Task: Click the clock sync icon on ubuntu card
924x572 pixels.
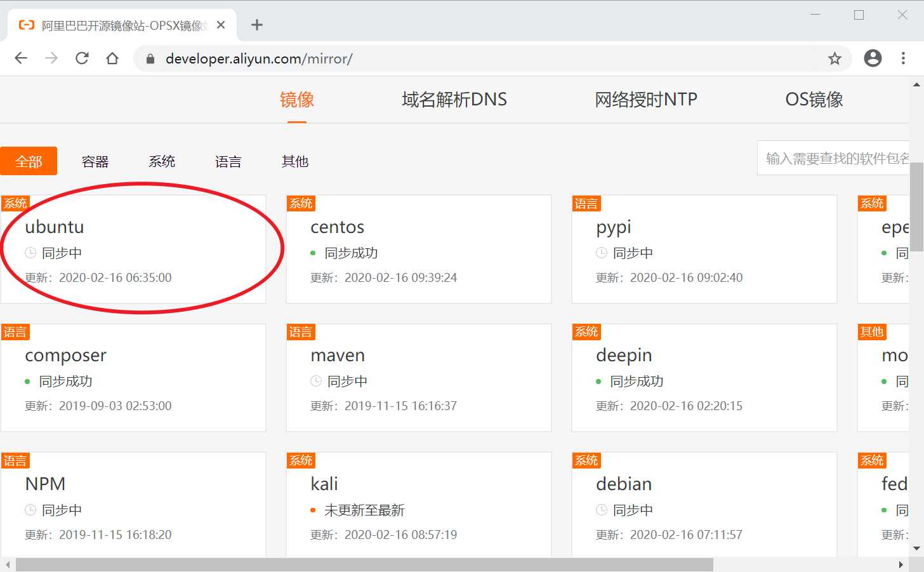Action: pos(30,253)
